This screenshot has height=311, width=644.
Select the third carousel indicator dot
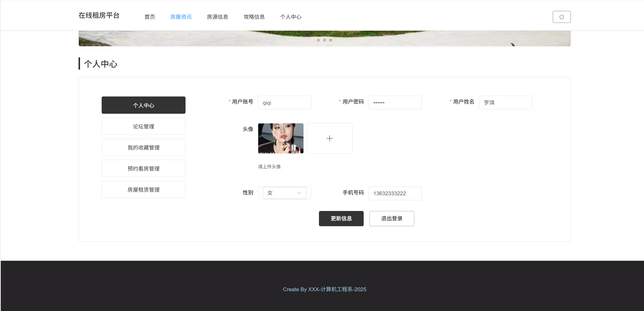click(330, 40)
